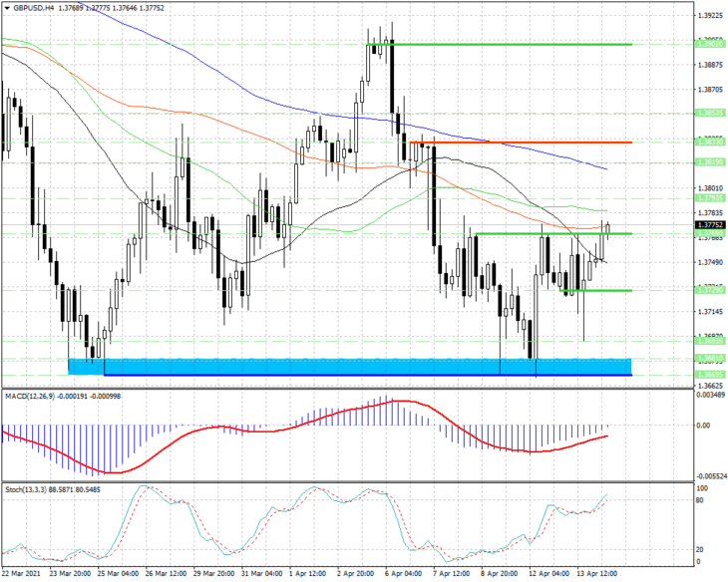This screenshot has width=728, height=582.
Task: Select the Stoch(13,3,3) indicator label
Action: 26,489
